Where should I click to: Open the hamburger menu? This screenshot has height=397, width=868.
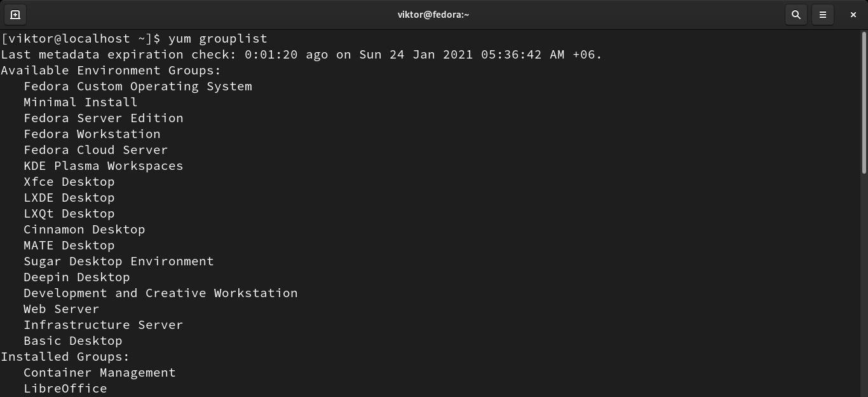(823, 14)
